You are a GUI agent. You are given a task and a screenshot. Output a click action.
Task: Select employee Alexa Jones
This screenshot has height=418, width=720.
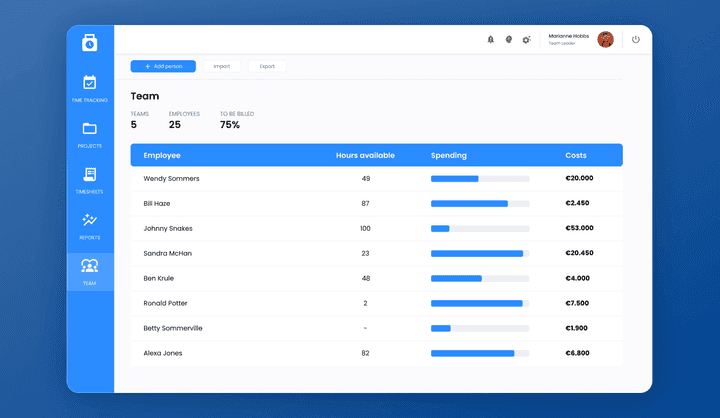tap(163, 353)
